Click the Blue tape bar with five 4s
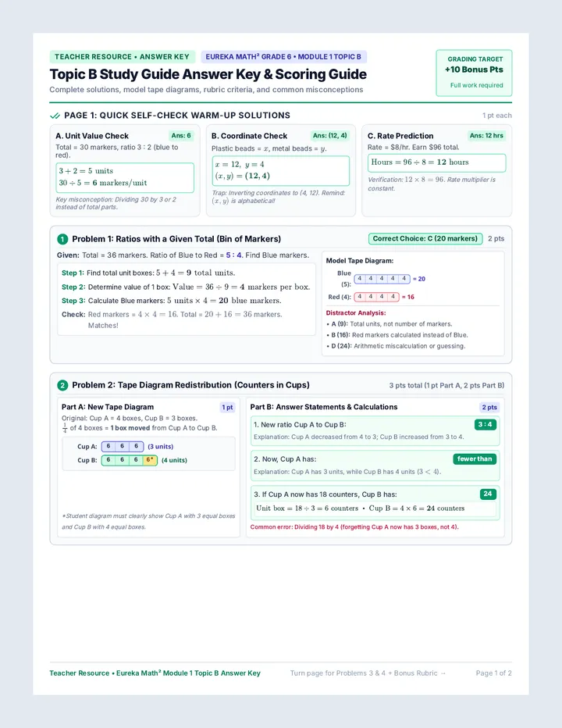The image size is (562, 728). point(382,279)
